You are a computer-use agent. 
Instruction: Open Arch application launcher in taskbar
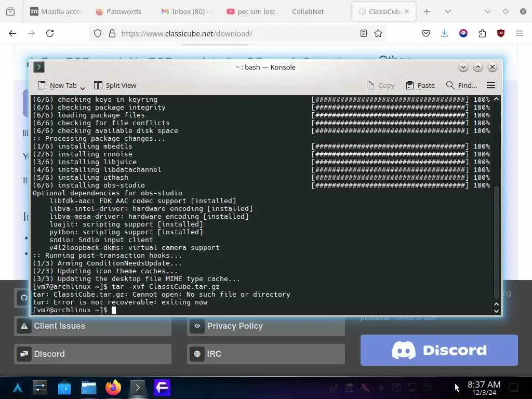click(x=18, y=388)
